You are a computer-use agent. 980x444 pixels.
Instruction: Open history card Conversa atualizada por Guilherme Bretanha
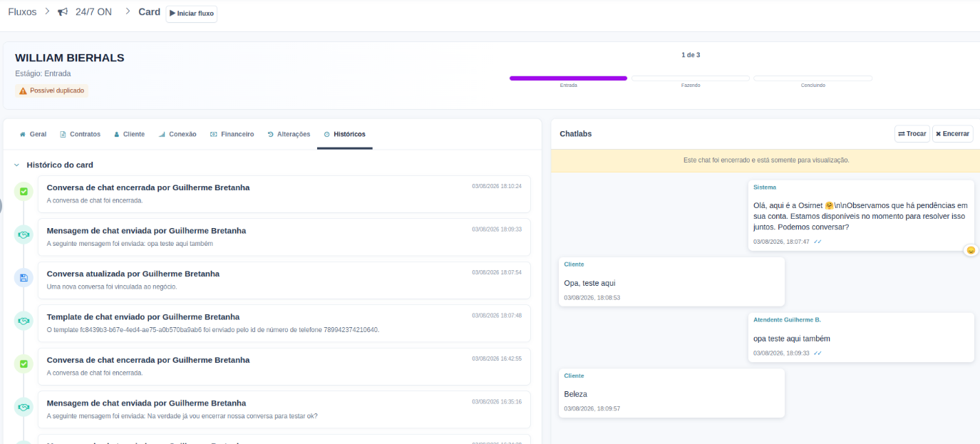point(284,280)
